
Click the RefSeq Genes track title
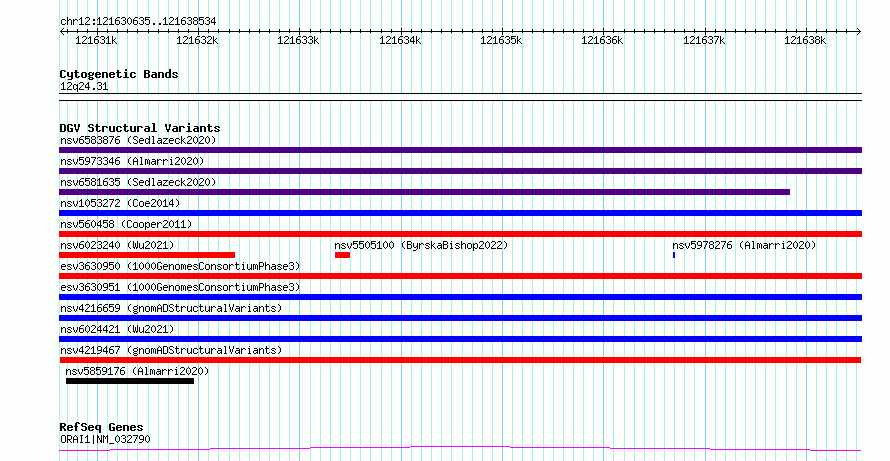click(101, 427)
